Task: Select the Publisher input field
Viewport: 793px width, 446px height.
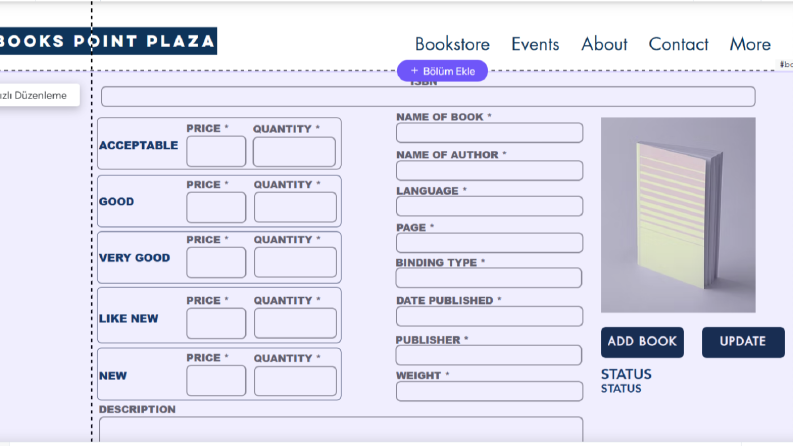Action: [x=489, y=355]
